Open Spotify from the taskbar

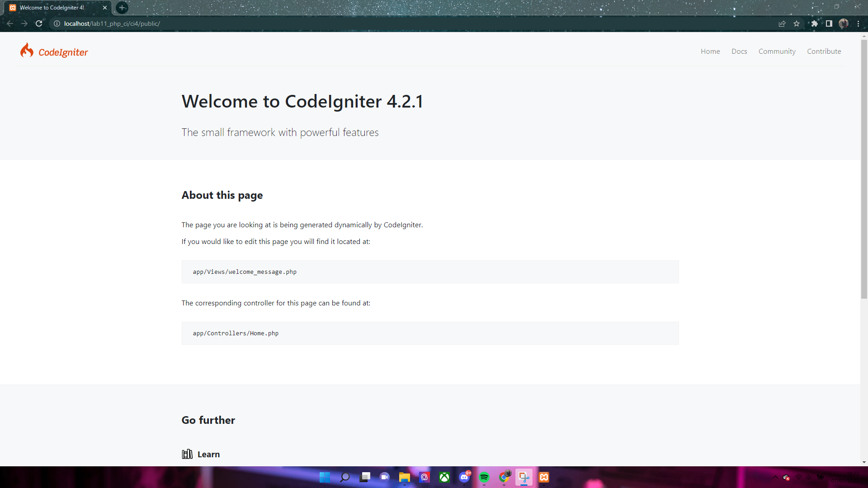484,477
